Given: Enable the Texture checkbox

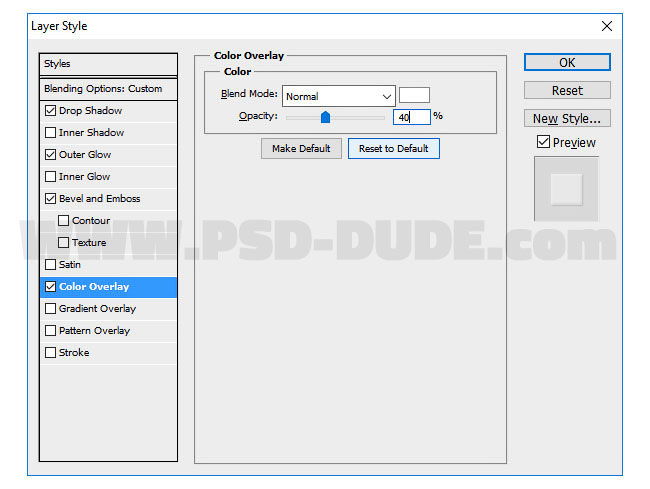Looking at the screenshot, I should pyautogui.click(x=63, y=242).
